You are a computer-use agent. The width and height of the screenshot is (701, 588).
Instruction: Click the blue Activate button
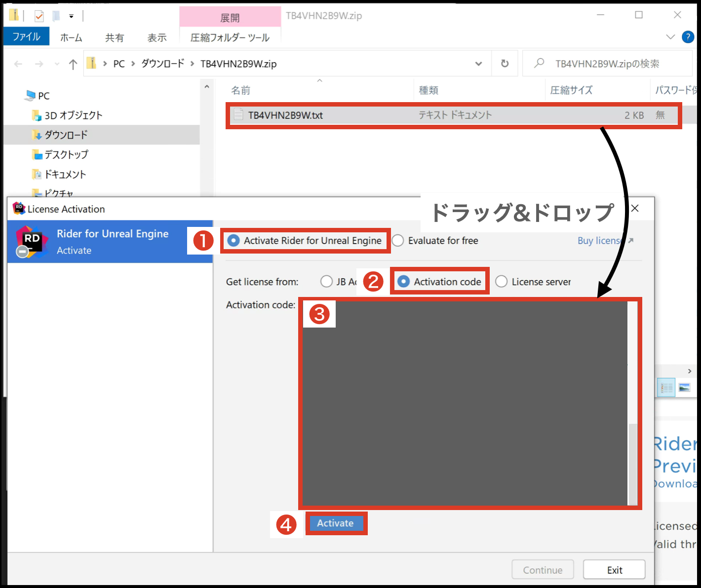[x=336, y=523]
